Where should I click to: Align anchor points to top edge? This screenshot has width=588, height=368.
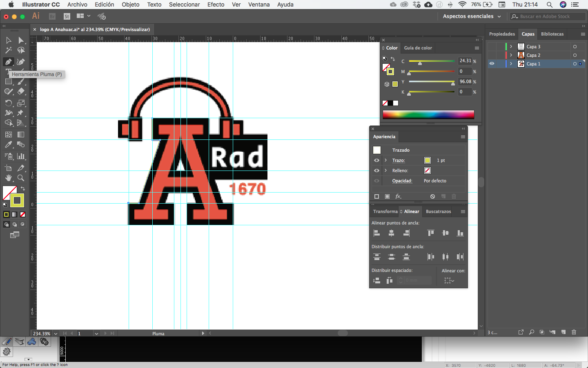pyautogui.click(x=431, y=233)
